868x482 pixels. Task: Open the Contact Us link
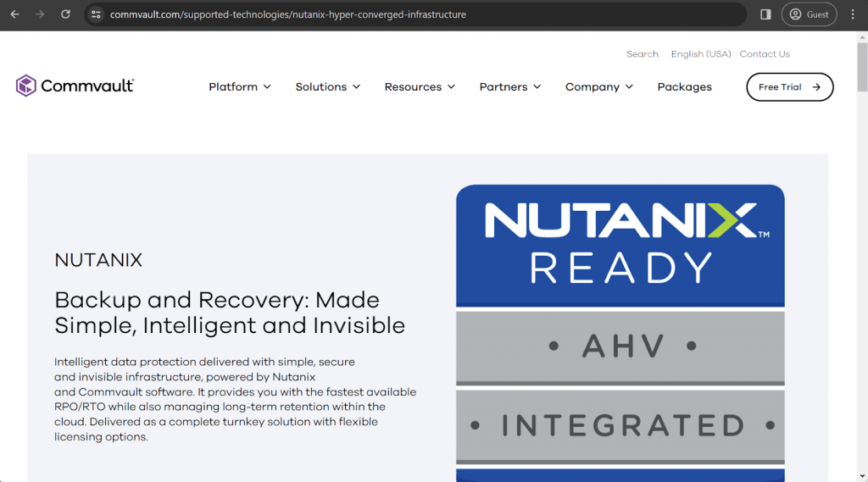click(x=764, y=54)
